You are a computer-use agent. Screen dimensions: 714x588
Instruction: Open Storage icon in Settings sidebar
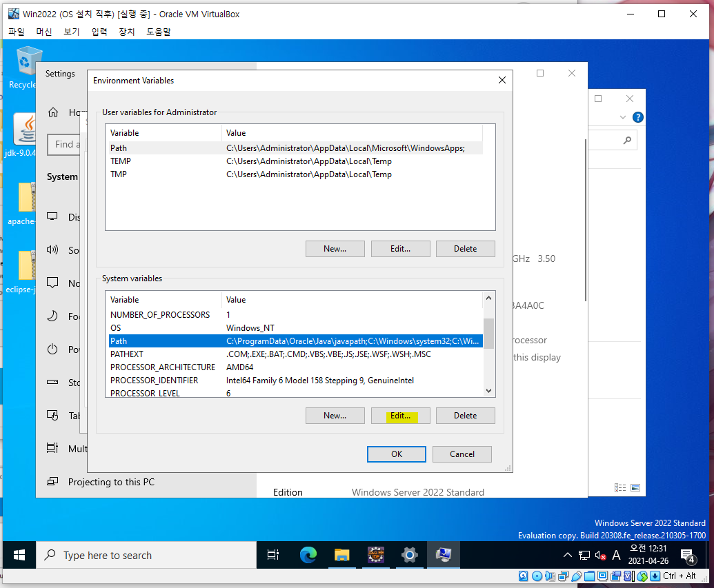point(52,383)
